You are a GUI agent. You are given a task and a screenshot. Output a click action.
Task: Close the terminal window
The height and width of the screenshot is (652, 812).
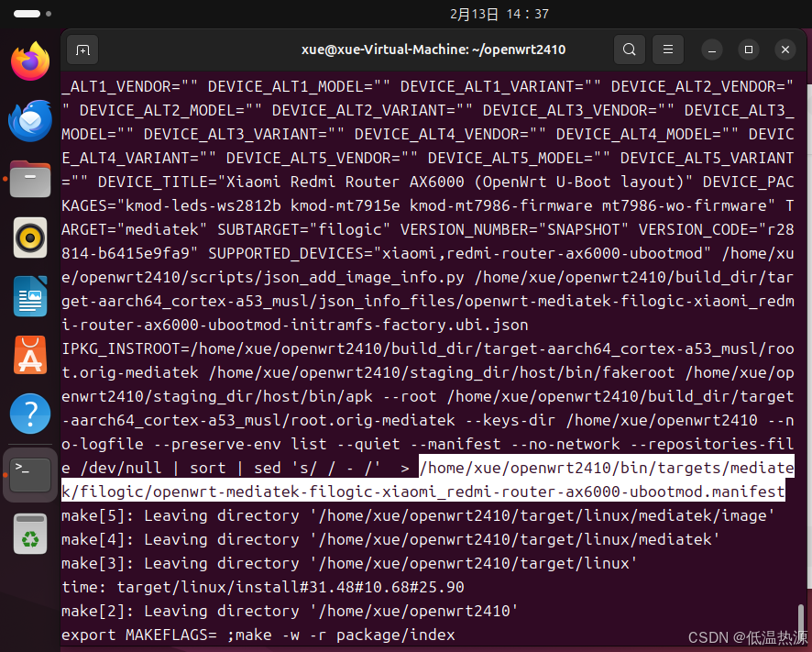(785, 50)
